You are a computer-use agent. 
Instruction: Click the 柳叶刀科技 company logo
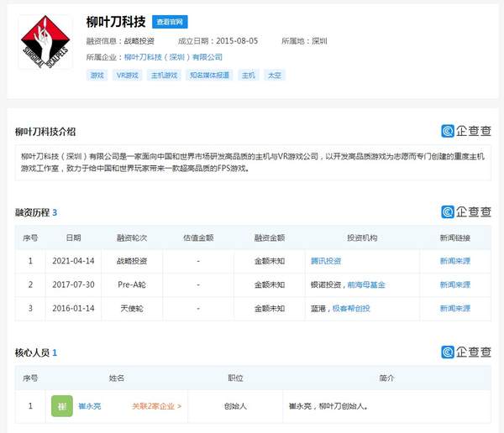click(45, 42)
